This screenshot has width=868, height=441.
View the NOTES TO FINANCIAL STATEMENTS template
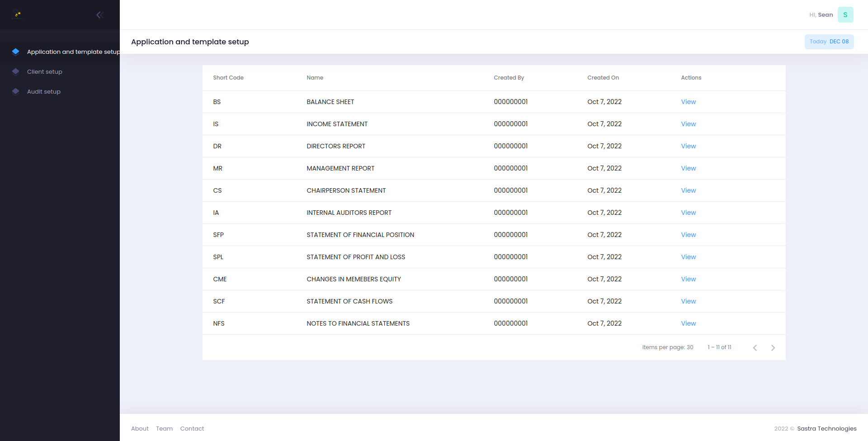pyautogui.click(x=688, y=323)
